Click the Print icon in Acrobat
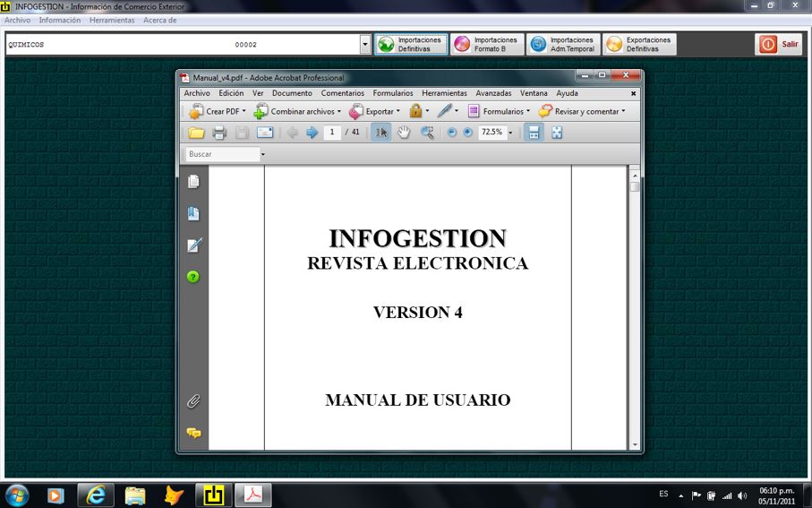The width and height of the screenshot is (812, 508). (219, 133)
